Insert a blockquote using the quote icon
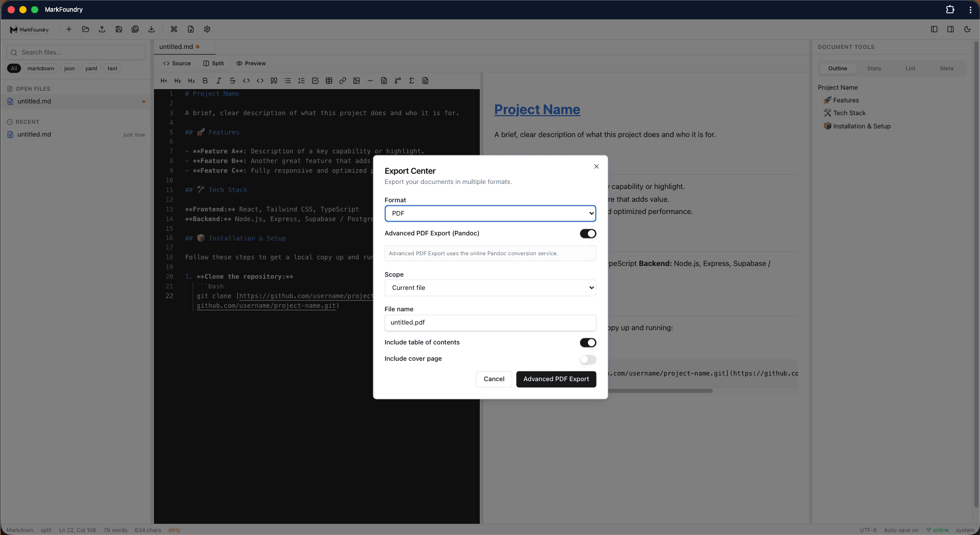980x535 pixels. tap(274, 81)
